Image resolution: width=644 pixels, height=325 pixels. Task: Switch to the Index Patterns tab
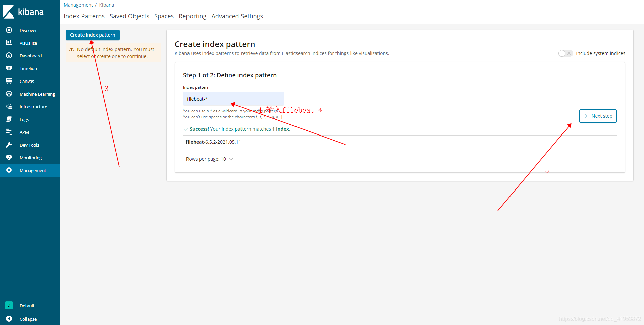[84, 16]
